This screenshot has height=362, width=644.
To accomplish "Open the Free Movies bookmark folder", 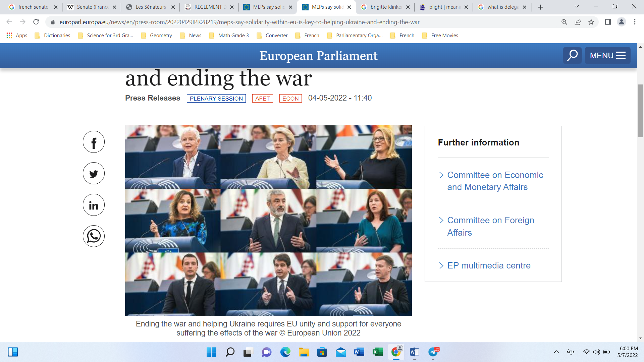I will 440,36.
